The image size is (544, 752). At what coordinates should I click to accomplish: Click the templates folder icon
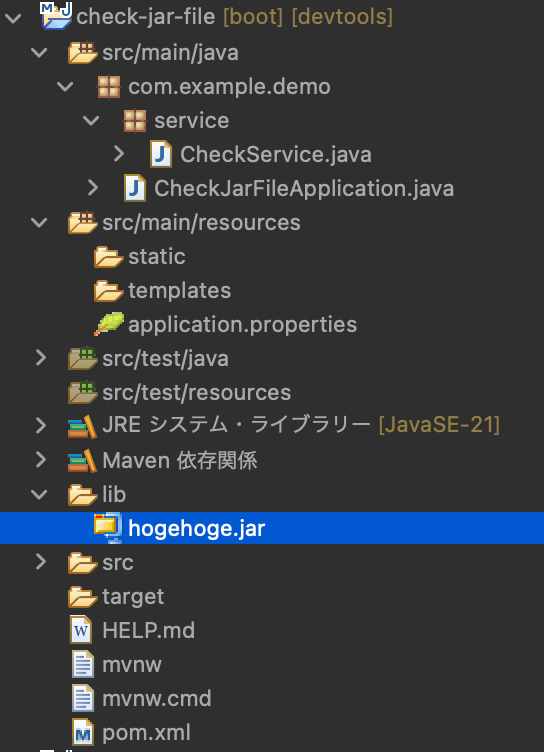tap(108, 291)
